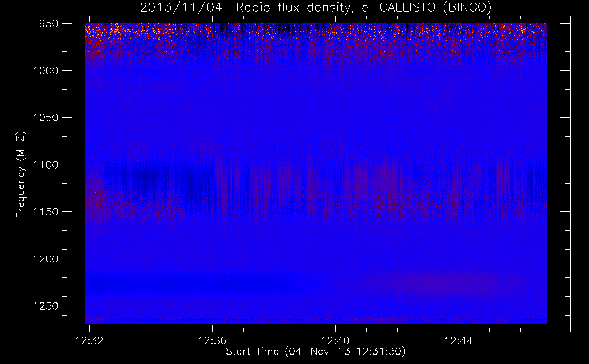Click the 'Frequency (MHZ)' axis title
This screenshot has width=589, height=364.
(21, 174)
